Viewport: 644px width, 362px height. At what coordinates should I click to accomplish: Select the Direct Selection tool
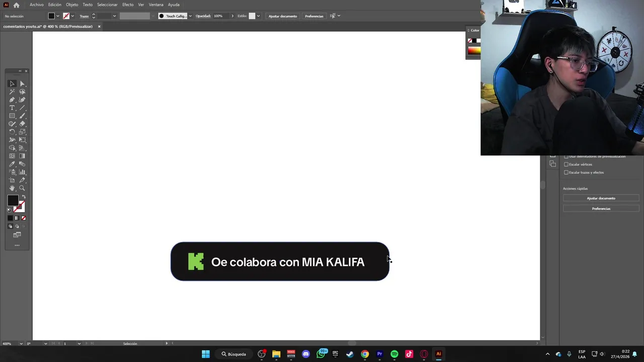[22, 83]
